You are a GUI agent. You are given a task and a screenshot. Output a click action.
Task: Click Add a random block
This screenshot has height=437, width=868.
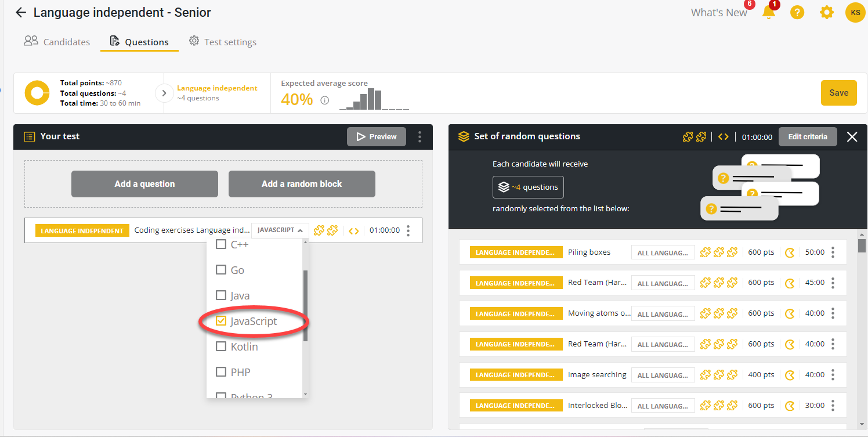(302, 184)
